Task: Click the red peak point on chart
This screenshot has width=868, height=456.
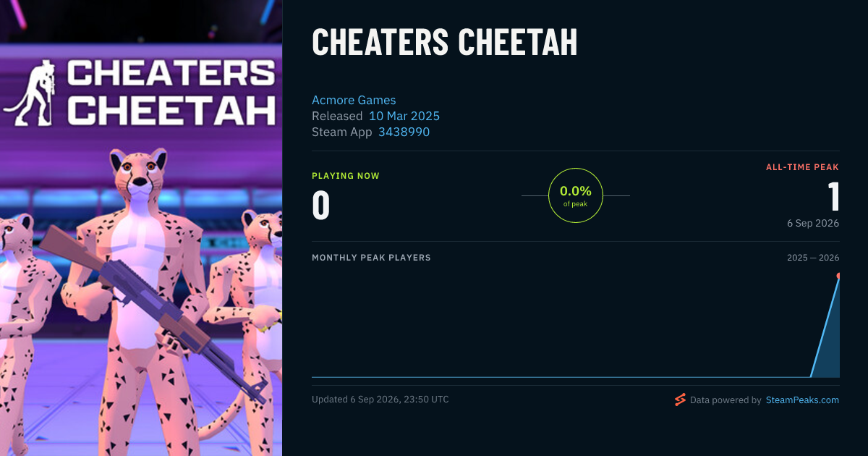Action: 839,276
